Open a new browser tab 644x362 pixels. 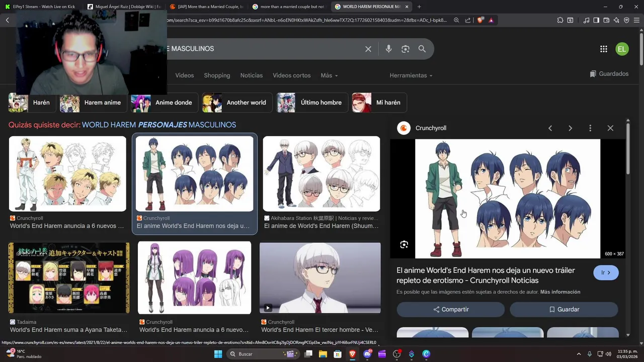pyautogui.click(x=419, y=7)
